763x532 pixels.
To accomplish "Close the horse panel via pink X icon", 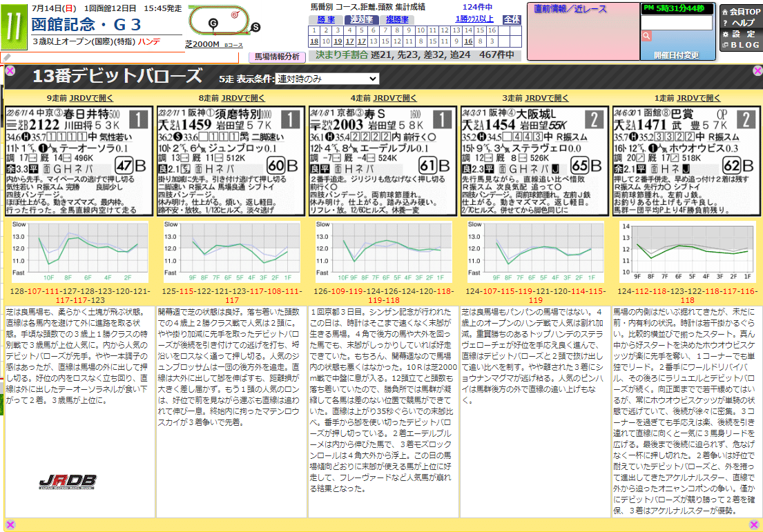I will point(9,70).
